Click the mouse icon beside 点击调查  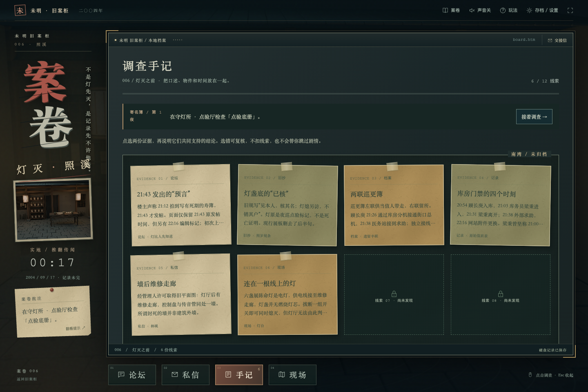tap(530, 375)
